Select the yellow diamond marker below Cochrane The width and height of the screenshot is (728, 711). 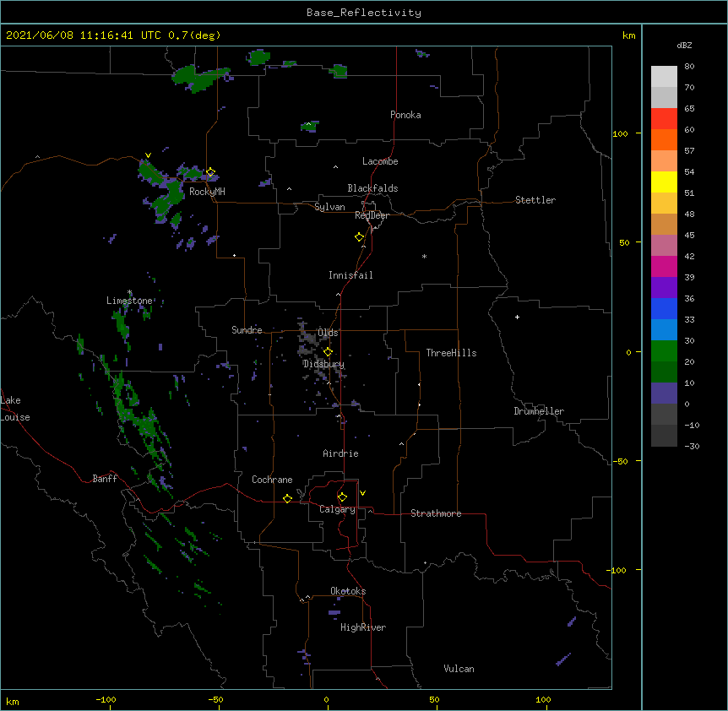pos(287,498)
